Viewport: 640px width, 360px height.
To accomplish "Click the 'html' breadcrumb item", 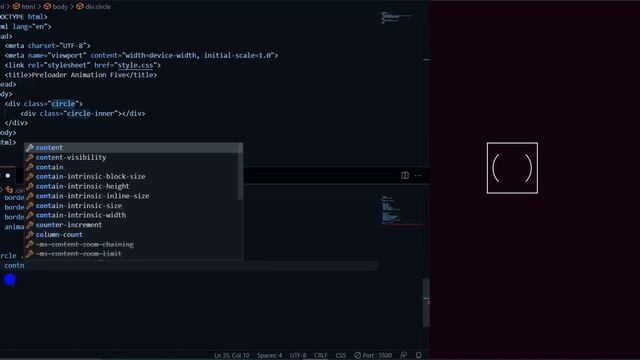I will pyautogui.click(x=28, y=7).
